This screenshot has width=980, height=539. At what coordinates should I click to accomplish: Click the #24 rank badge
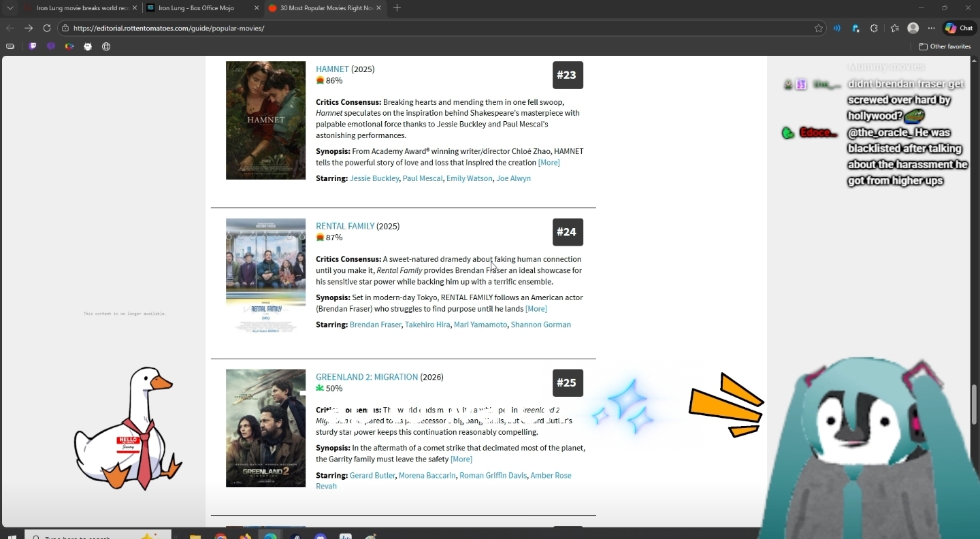click(568, 232)
